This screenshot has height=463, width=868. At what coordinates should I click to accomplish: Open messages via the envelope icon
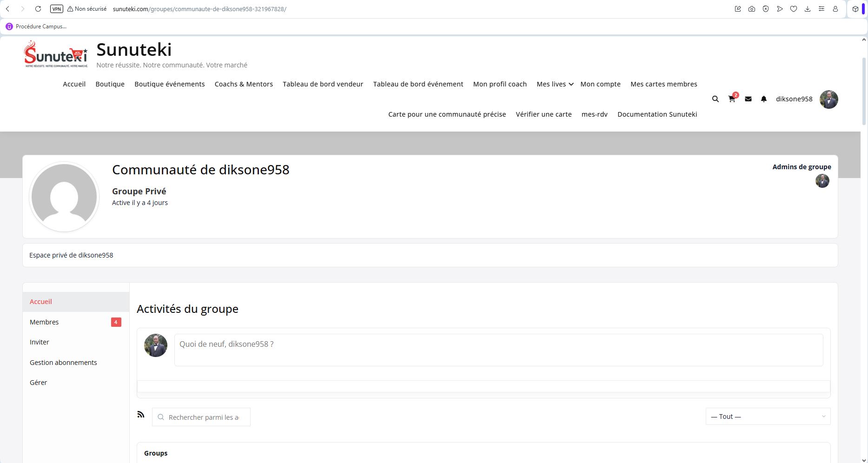(748, 99)
